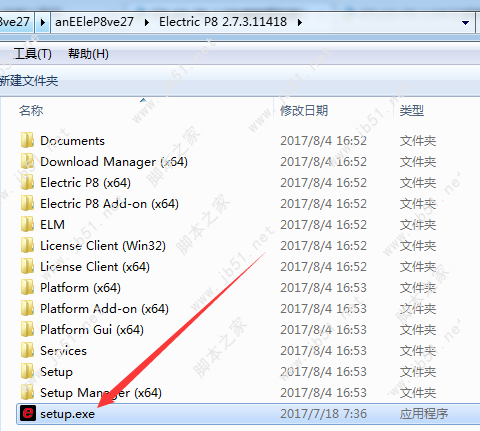Select the file name setup.exe
This screenshot has height=431, width=480.
[x=68, y=414]
